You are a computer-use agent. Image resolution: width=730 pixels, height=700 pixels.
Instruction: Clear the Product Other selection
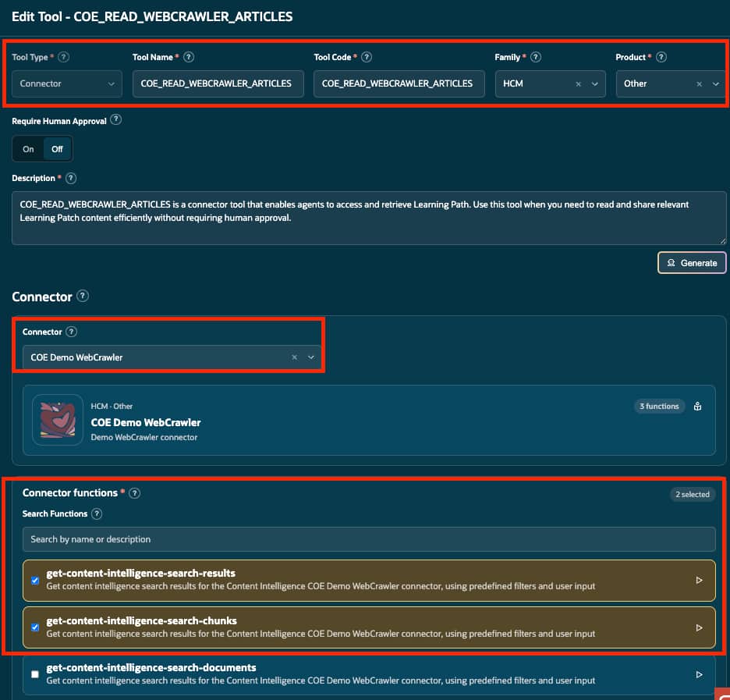point(700,84)
